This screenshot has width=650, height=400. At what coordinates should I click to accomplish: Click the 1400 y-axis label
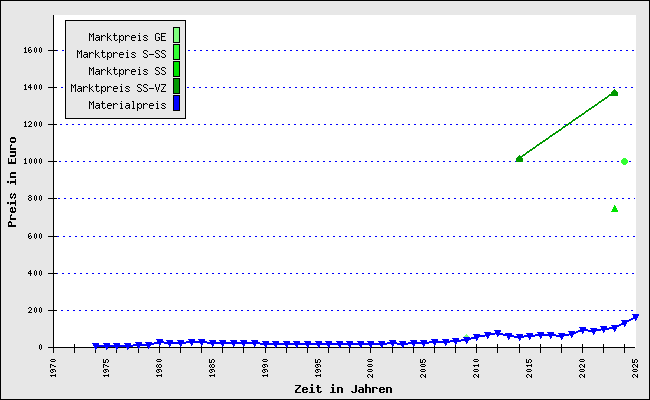[33, 87]
